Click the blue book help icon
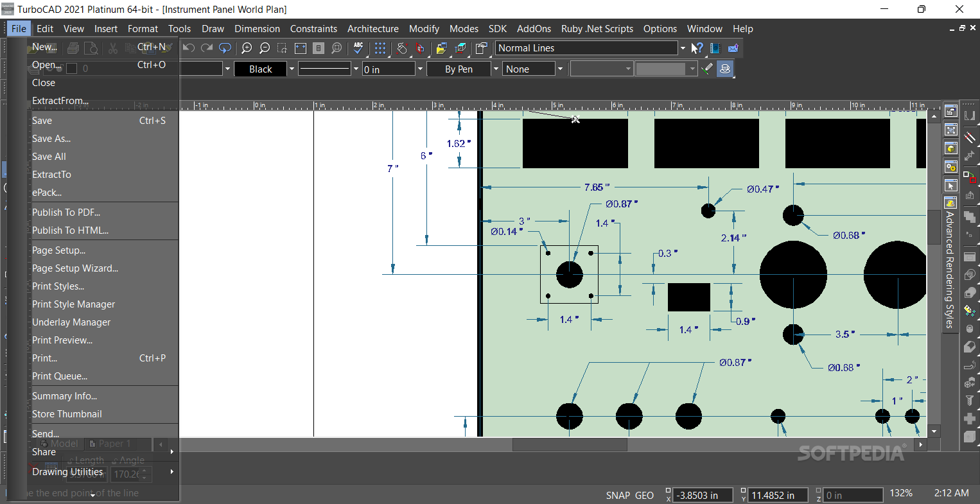 point(715,48)
